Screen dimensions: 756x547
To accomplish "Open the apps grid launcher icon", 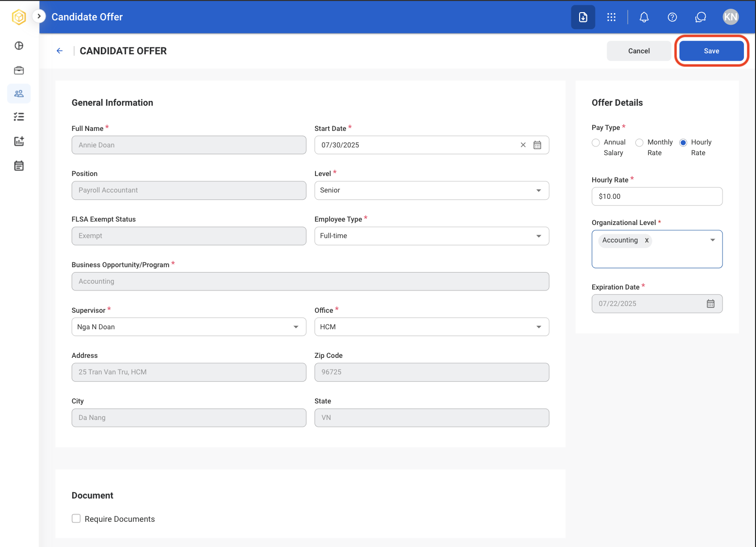I will (612, 17).
